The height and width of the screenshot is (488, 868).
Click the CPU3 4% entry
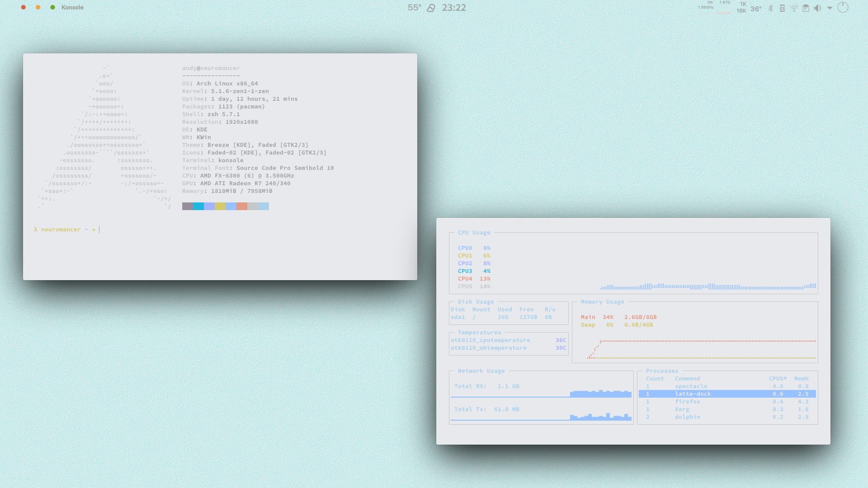point(474,271)
